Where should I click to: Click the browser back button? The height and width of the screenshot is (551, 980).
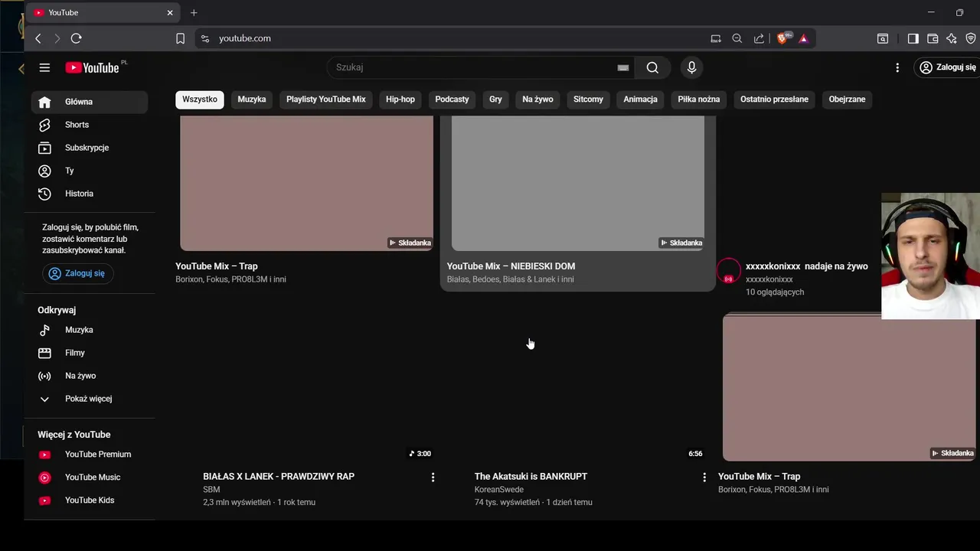(38, 38)
